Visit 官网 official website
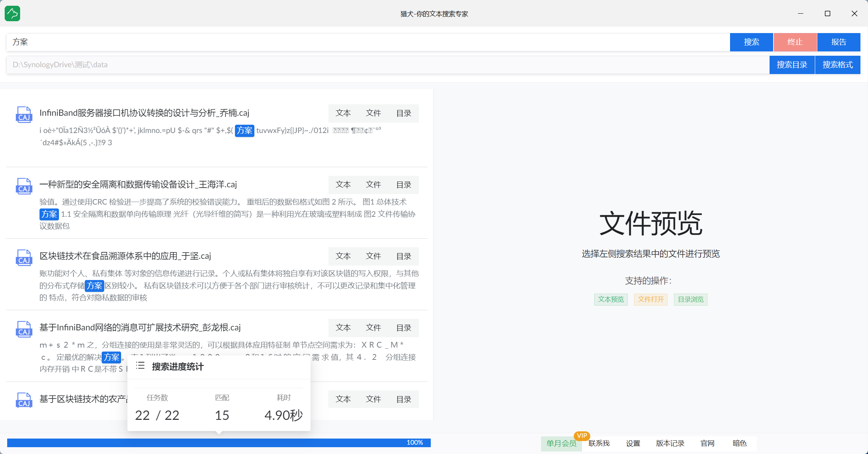 coord(707,443)
